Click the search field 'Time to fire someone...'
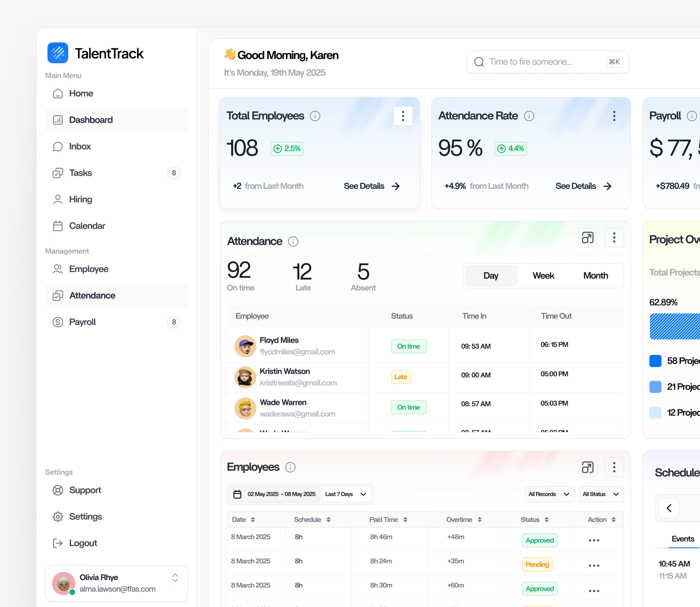The image size is (700, 607). pyautogui.click(x=547, y=62)
